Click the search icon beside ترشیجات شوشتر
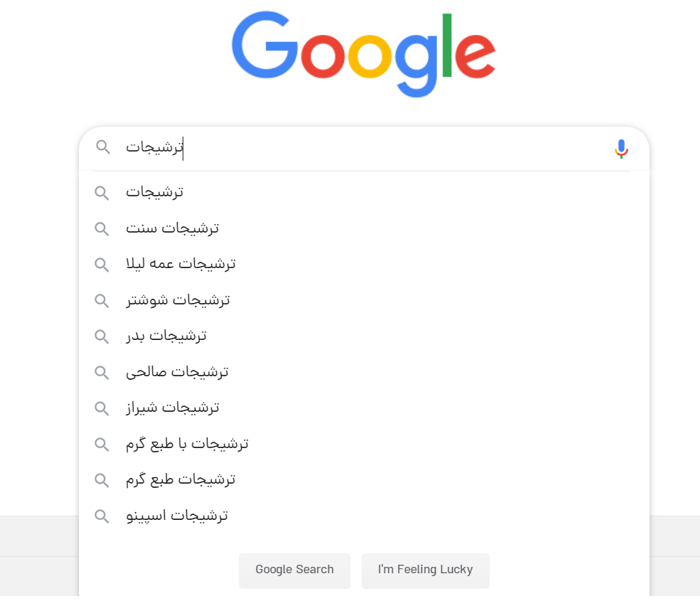 [102, 300]
